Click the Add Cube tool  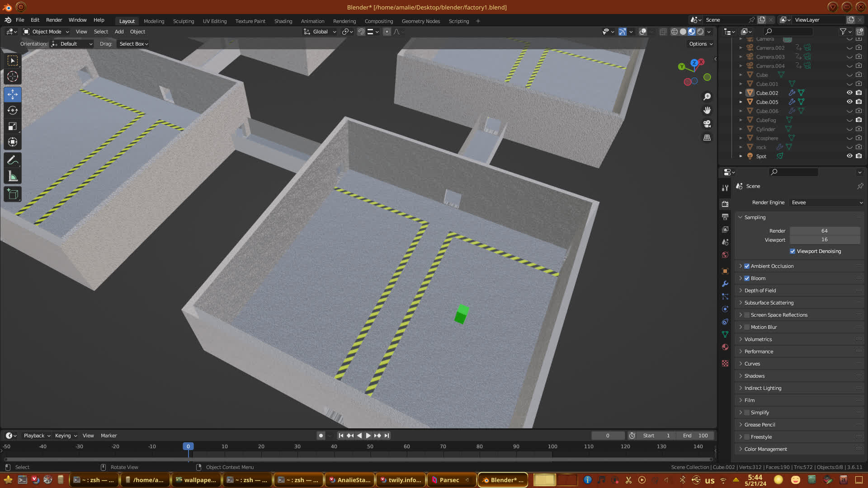(x=13, y=195)
